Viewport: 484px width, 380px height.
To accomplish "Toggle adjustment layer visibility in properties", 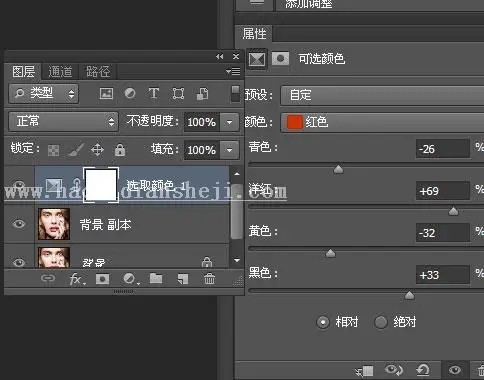I will pyautogui.click(x=455, y=370).
